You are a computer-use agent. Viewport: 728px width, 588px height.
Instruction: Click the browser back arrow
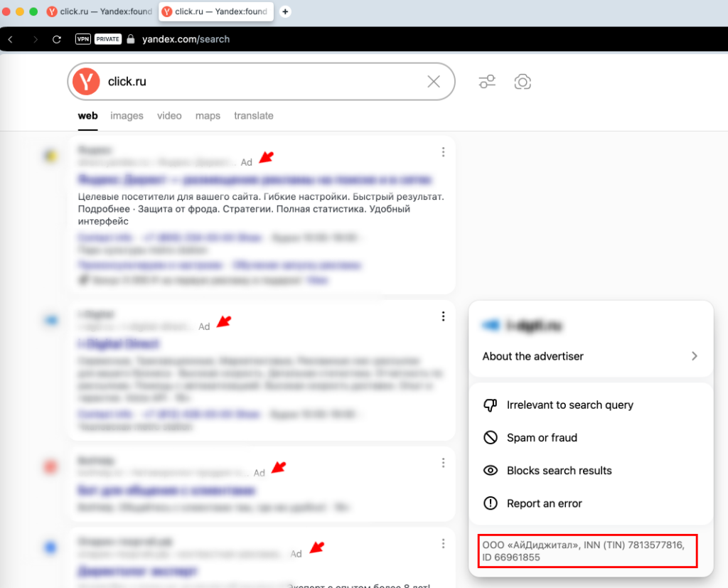[11, 40]
